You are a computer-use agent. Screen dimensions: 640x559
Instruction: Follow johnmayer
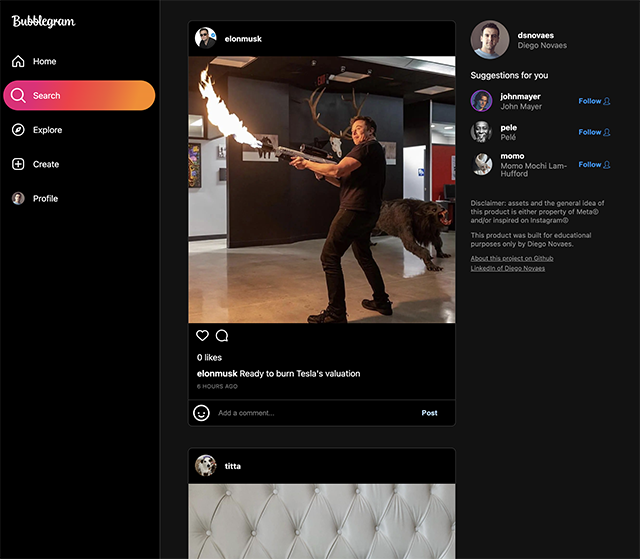[594, 101]
